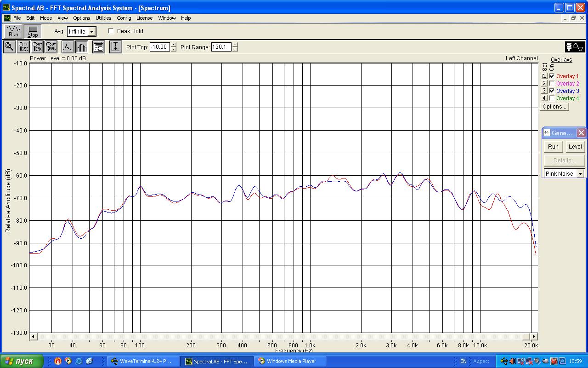Screen dimensions: 588x368
Task: Open the settings dialog toolbar icon
Action: click(98, 46)
